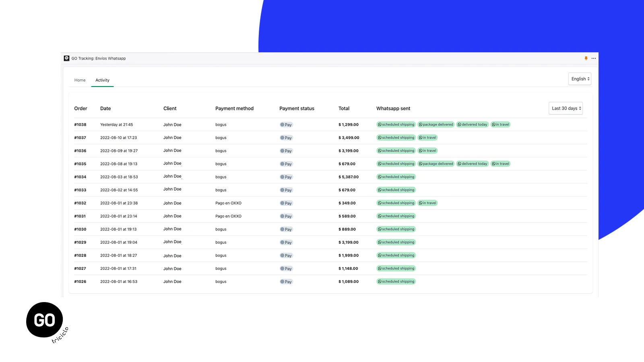Viewport: 644px width, 362px height.
Task: Open order #1034
Action: pos(80,177)
